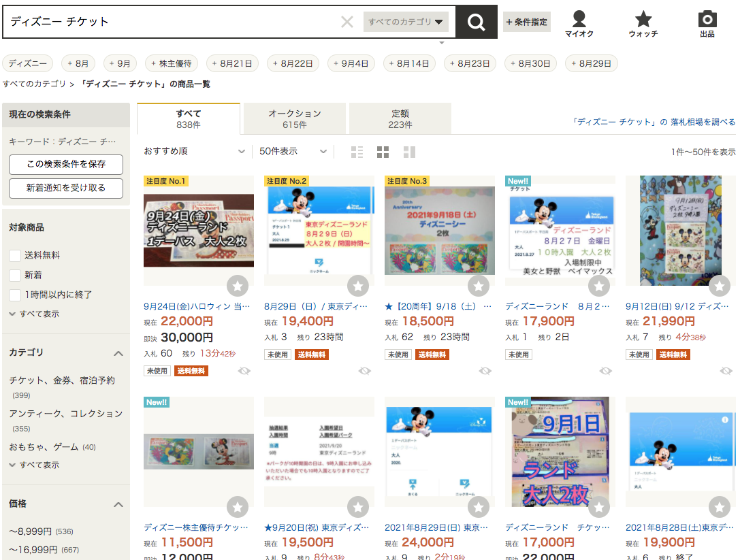Click 新着通知を受け取る button
Image resolution: width=740 pixels, height=560 pixels.
click(x=66, y=188)
